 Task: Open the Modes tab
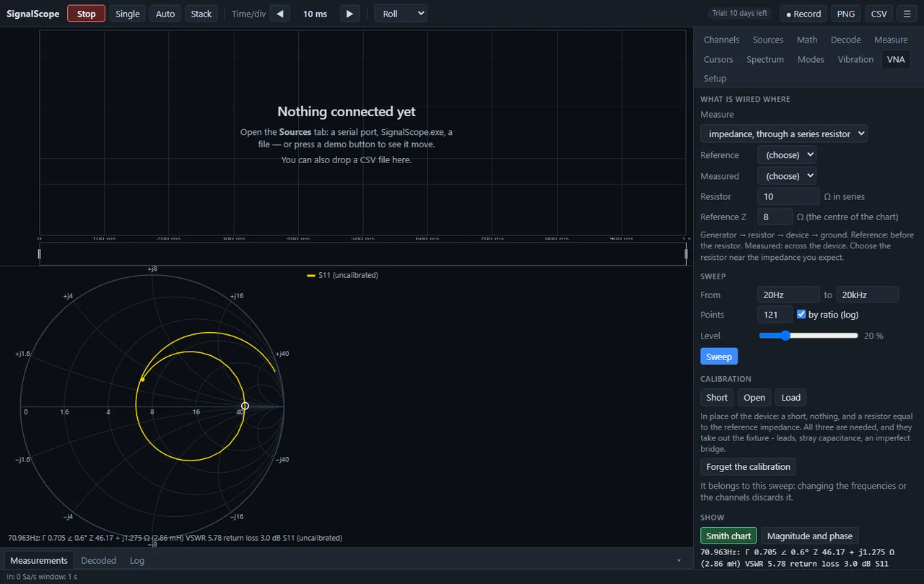(x=811, y=59)
